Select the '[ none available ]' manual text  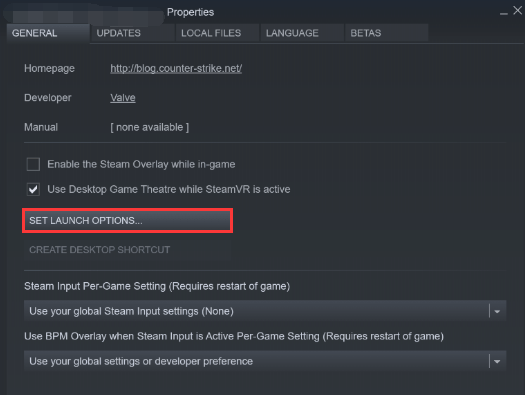(x=150, y=127)
